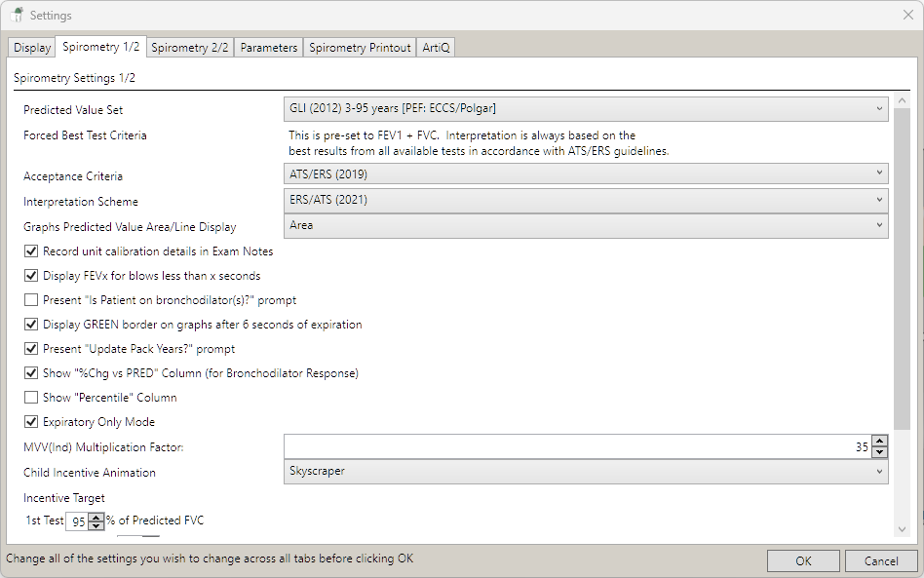Viewport: 924px width, 578px height.
Task: Select the ArtiQ tab
Action: pos(436,48)
